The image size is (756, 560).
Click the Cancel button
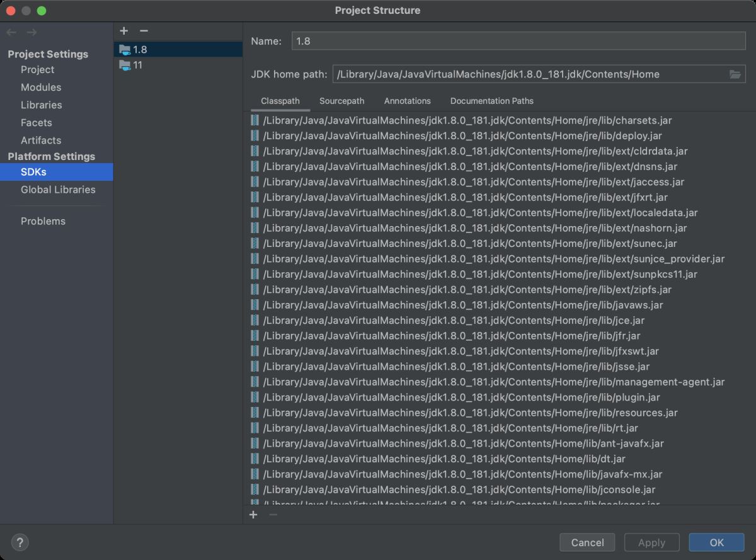click(x=588, y=542)
